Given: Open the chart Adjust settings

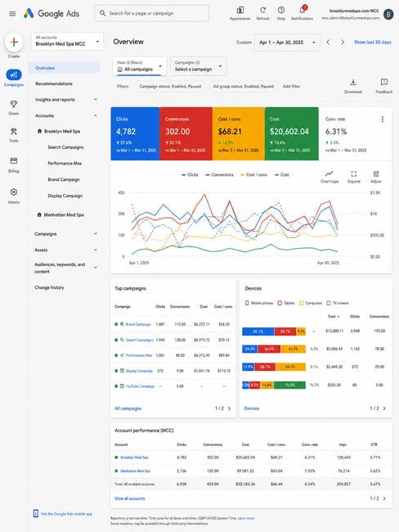Looking at the screenshot, I should 376,174.
